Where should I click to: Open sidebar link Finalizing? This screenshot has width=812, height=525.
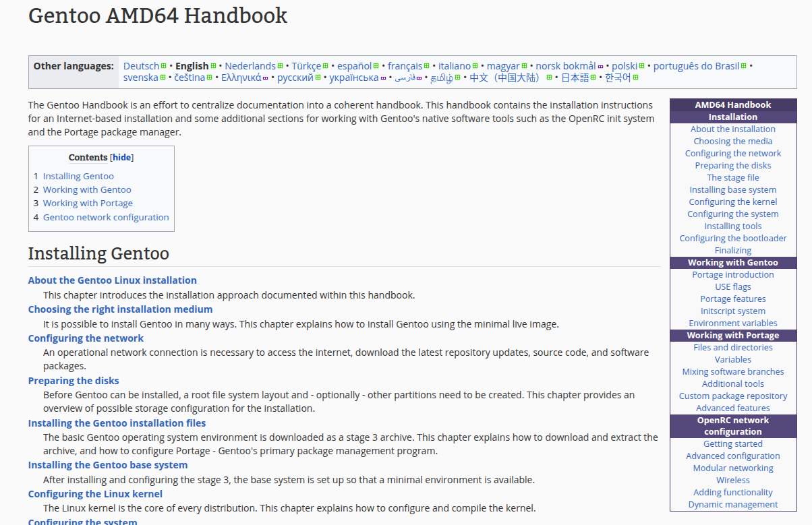pos(733,250)
